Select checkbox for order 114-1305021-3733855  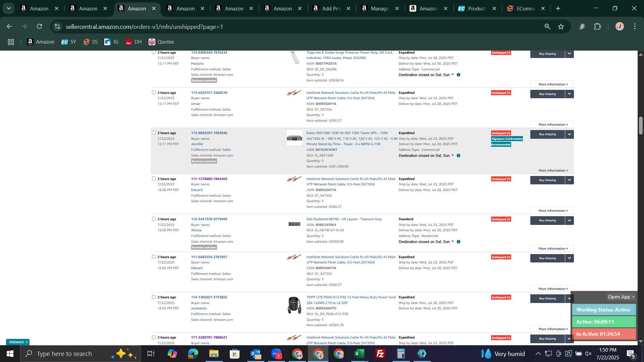[154, 297]
